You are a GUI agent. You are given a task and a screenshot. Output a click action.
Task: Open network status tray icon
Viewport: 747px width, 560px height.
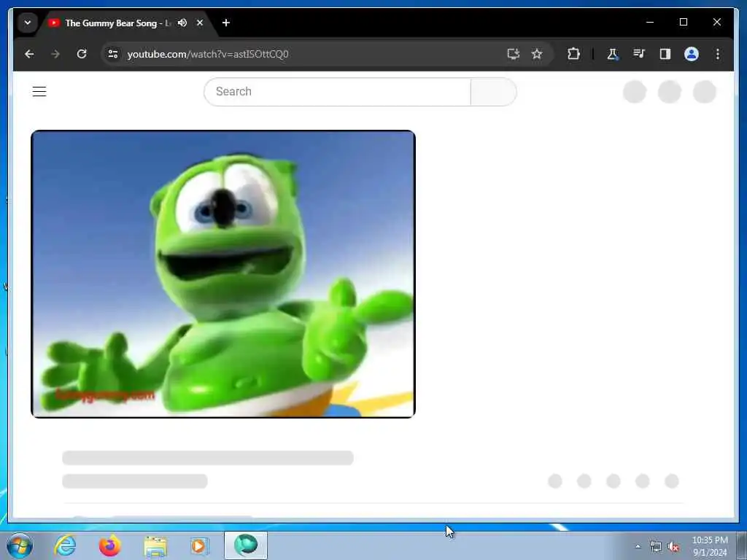(656, 547)
